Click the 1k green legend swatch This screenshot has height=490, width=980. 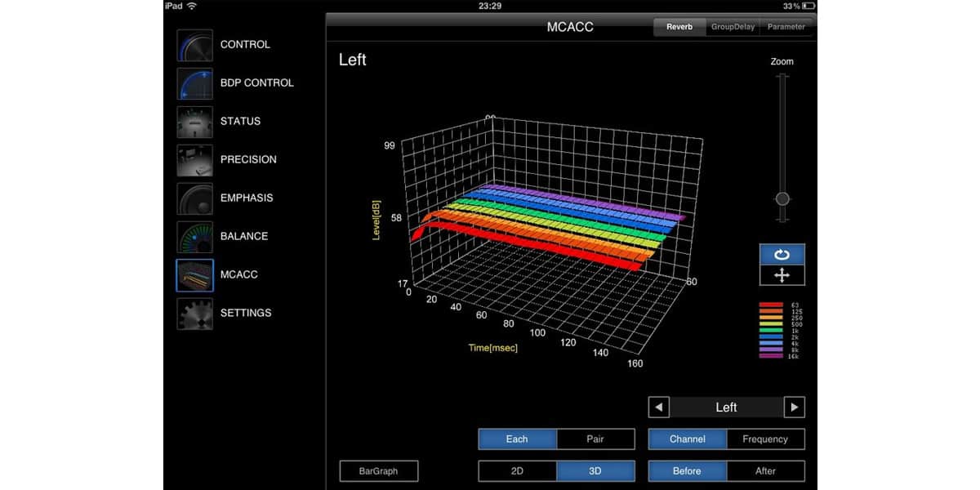tap(772, 331)
